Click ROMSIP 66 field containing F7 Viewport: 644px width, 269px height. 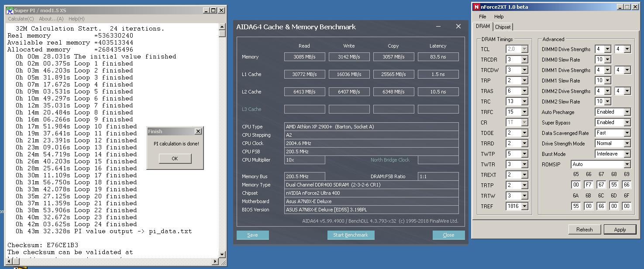click(589, 185)
